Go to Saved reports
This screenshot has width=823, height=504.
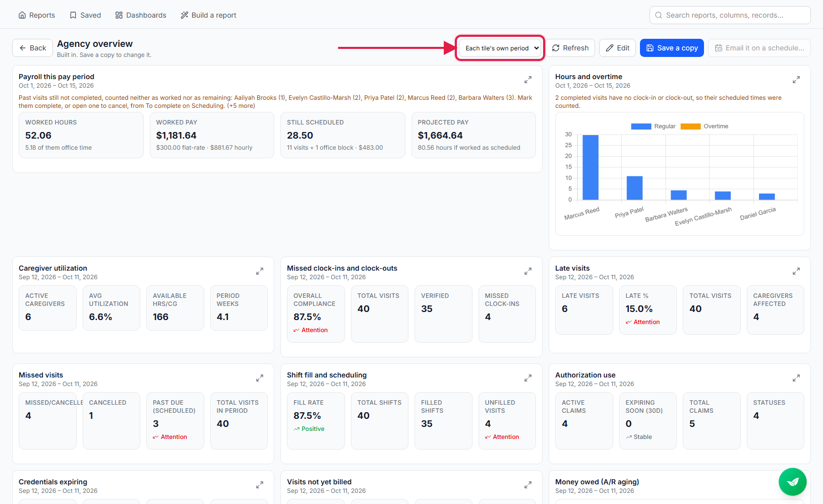(85, 15)
